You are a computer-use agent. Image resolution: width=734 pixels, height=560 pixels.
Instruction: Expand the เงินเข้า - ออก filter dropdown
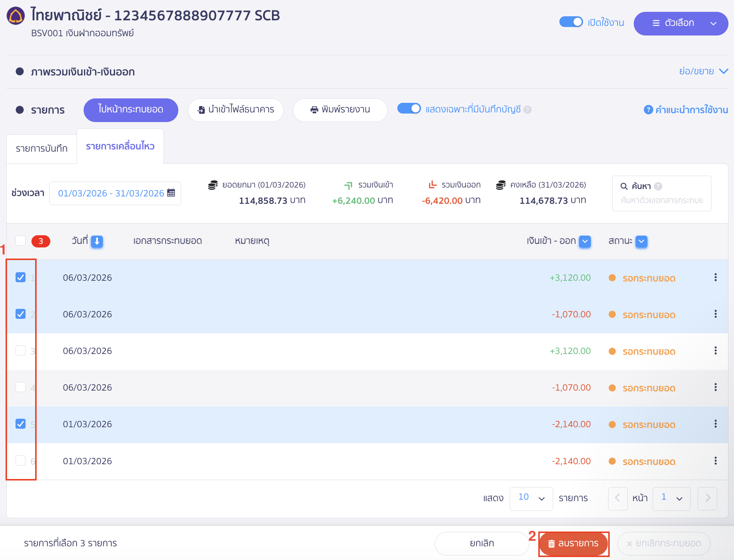click(x=585, y=241)
